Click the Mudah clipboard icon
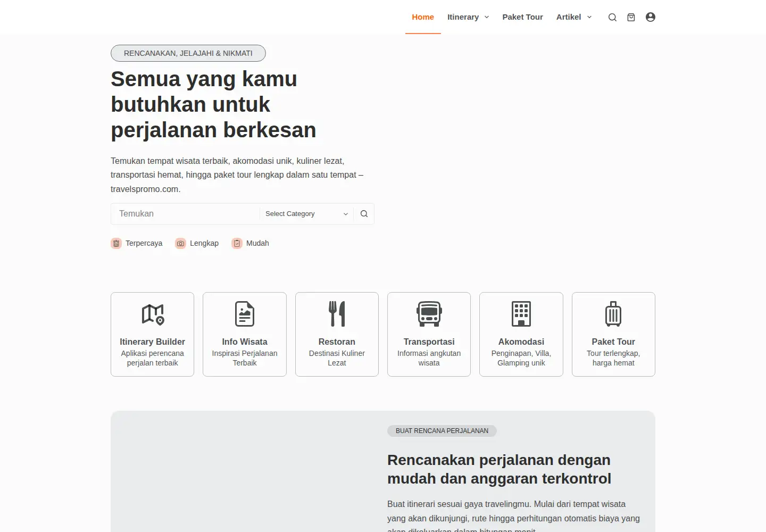This screenshot has height=532, width=766. 237,243
